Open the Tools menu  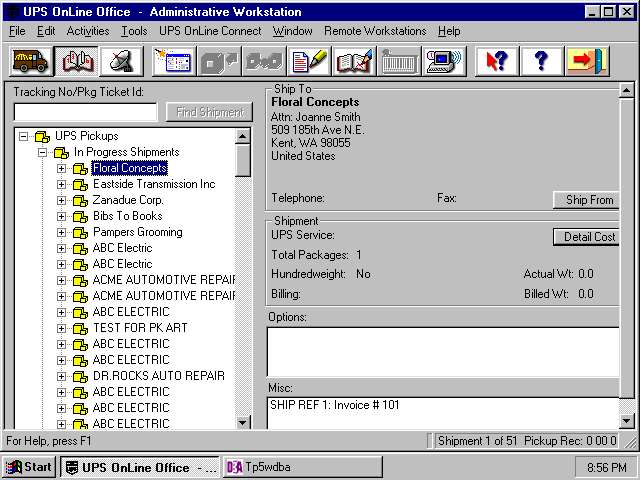pos(134,31)
